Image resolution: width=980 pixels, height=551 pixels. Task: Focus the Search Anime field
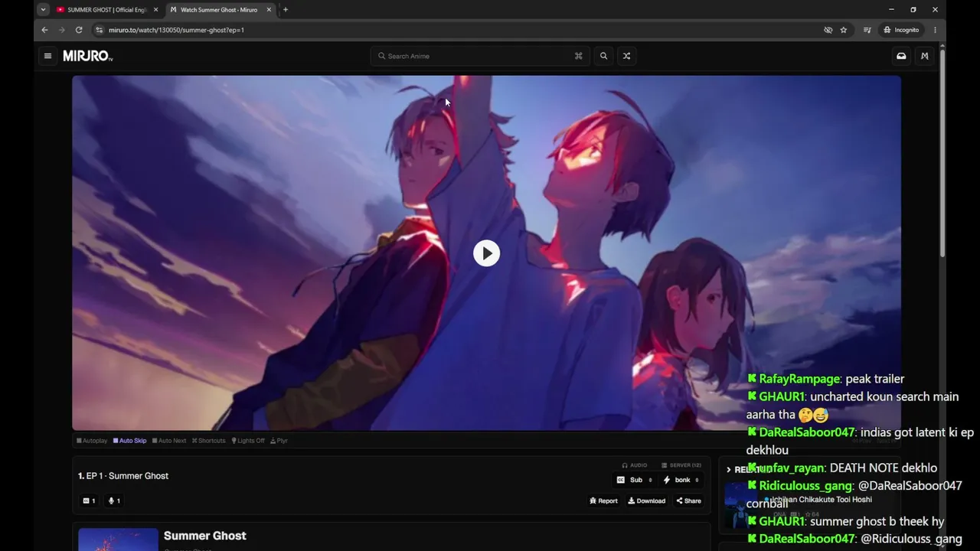480,56
